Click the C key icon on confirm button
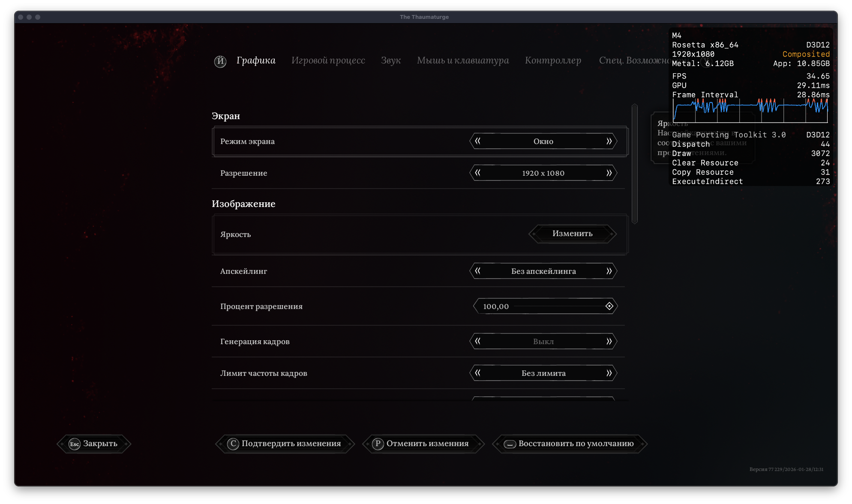This screenshot has height=504, width=852. pos(233,444)
